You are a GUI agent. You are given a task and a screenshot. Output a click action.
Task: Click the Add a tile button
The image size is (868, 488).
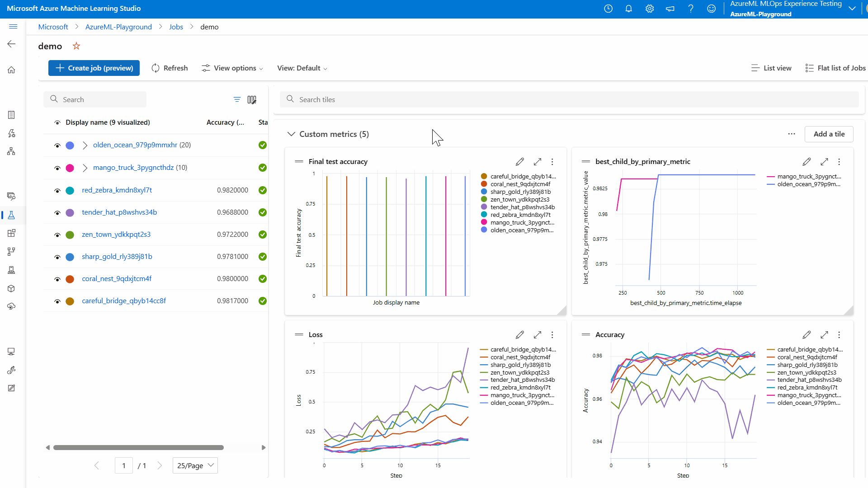829,134
